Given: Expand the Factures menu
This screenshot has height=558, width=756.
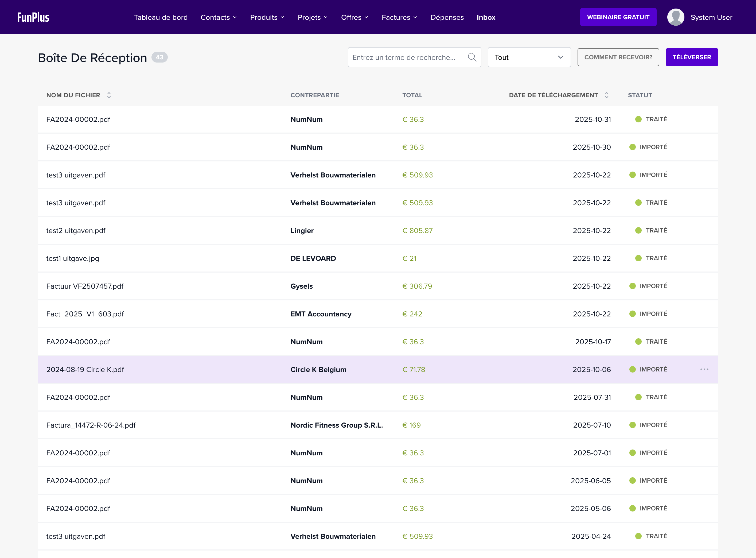Looking at the screenshot, I should pos(399,17).
